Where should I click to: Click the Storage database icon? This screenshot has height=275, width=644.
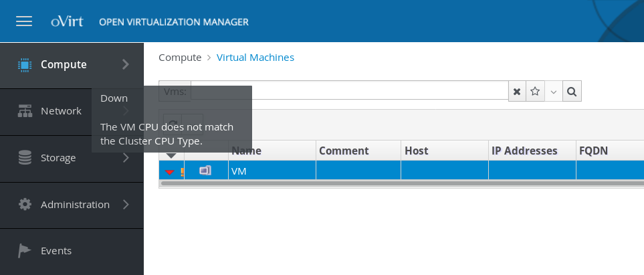point(25,158)
